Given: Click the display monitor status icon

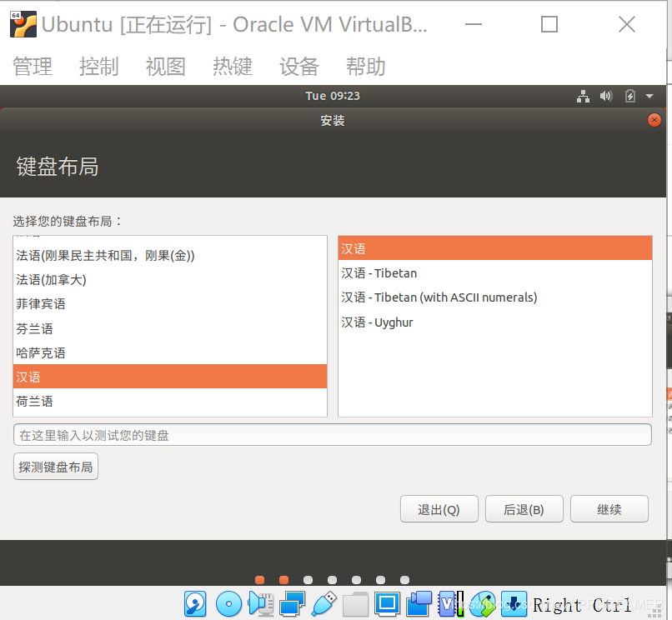Looking at the screenshot, I should [388, 604].
